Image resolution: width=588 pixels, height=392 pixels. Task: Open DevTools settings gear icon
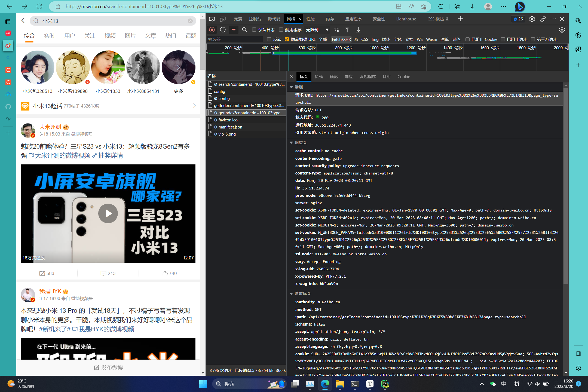pyautogui.click(x=532, y=19)
